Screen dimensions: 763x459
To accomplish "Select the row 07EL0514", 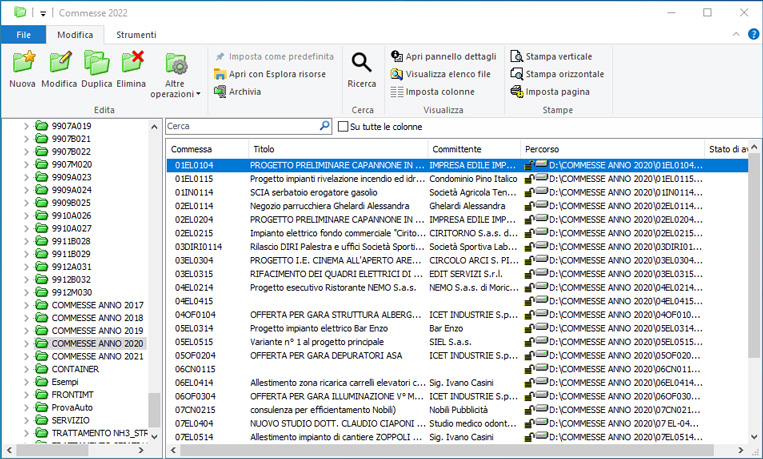I will click(x=457, y=437).
